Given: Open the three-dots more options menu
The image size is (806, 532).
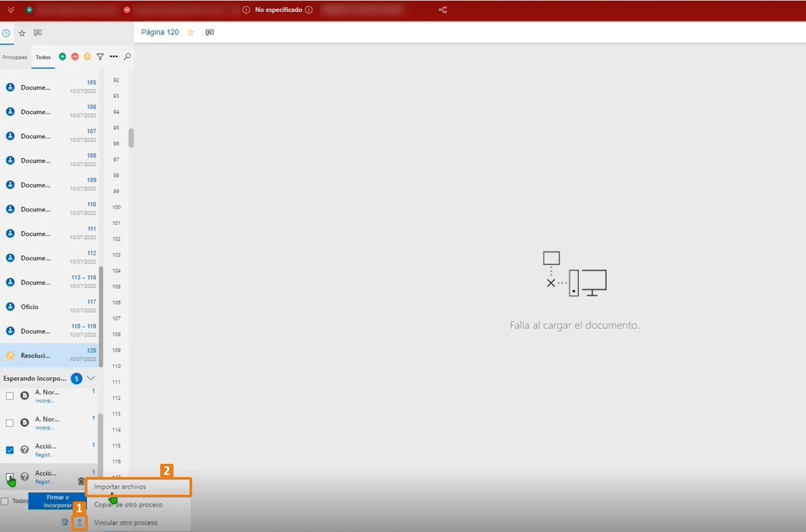Looking at the screenshot, I should pyautogui.click(x=114, y=57).
